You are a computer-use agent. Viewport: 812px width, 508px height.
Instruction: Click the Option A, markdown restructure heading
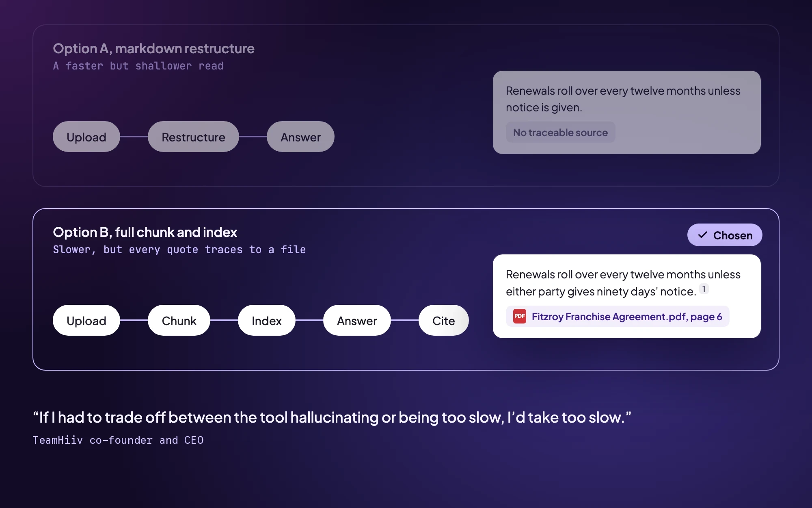click(x=153, y=49)
